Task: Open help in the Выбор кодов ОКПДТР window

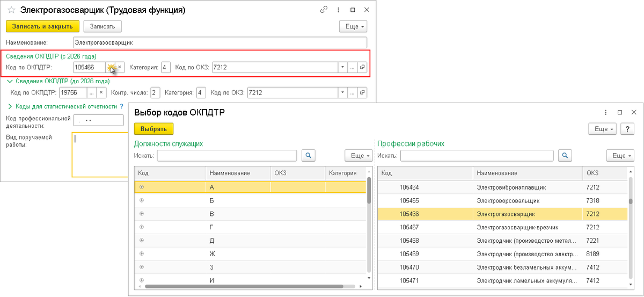Action: click(627, 129)
